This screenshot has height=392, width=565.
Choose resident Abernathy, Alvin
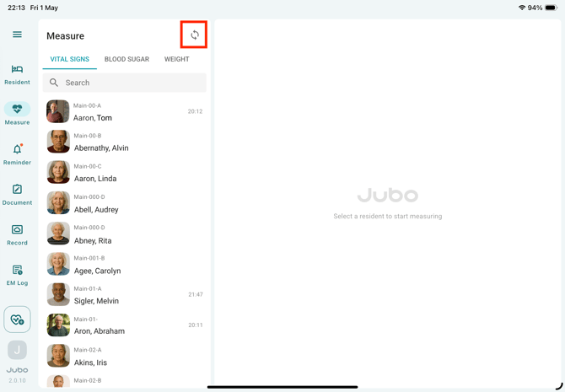pos(125,142)
